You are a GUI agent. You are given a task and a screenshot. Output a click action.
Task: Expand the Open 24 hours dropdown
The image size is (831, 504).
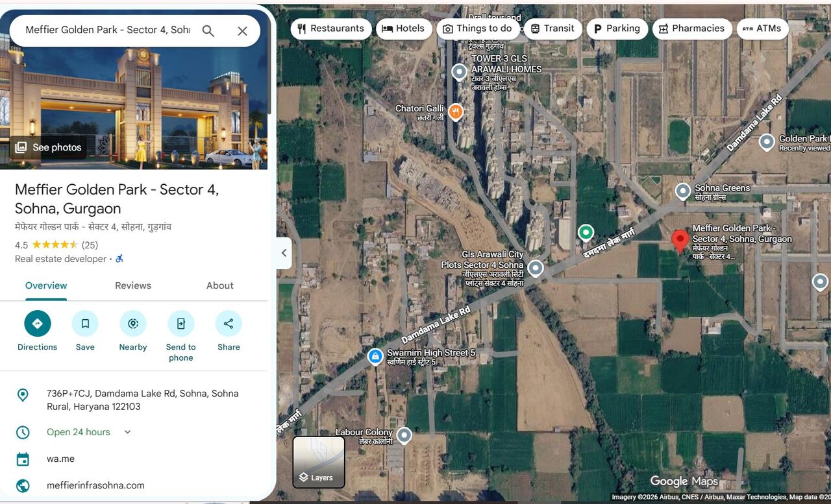[127, 432]
